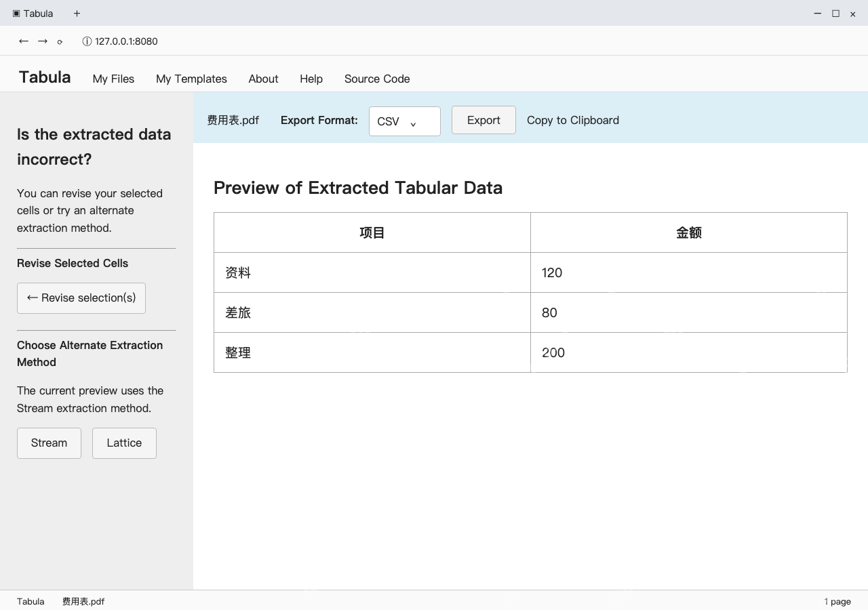The image size is (868, 610).
Task: Go to My Templates in the navbar
Action: coord(191,79)
